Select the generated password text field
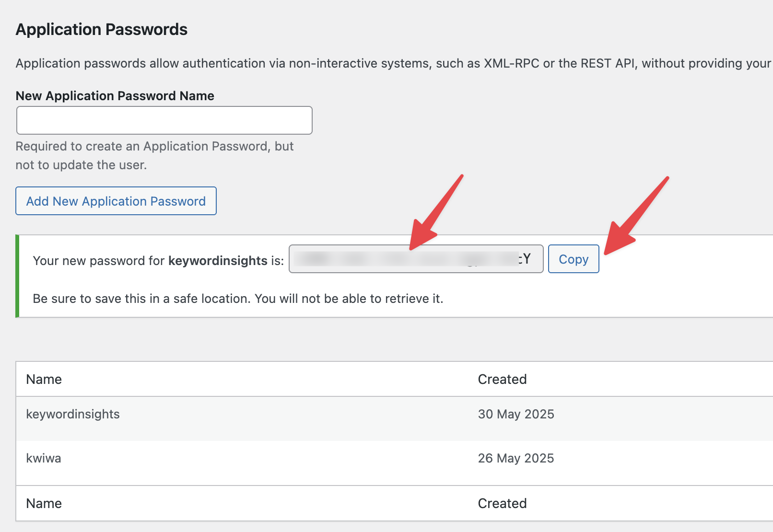The height and width of the screenshot is (532, 773). tap(415, 259)
